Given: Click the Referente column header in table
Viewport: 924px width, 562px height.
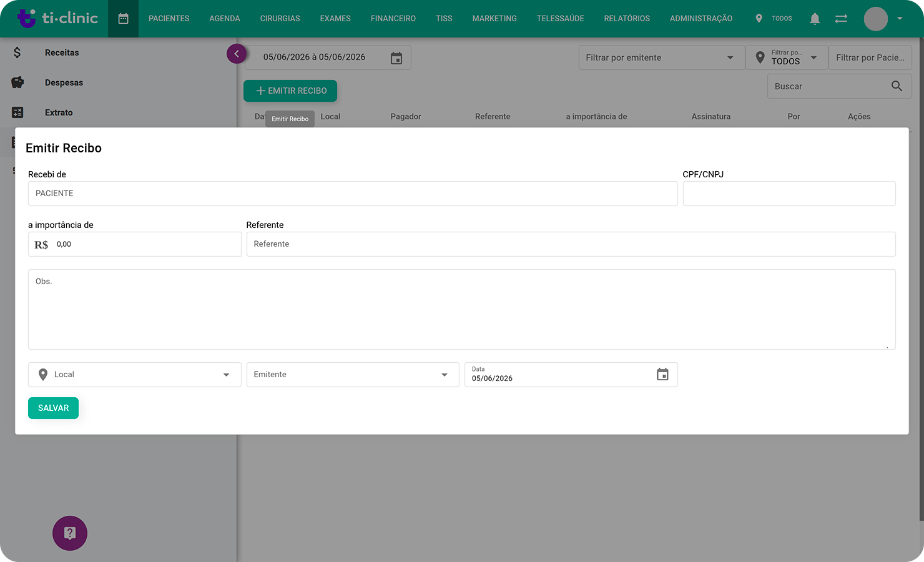Looking at the screenshot, I should click(493, 117).
